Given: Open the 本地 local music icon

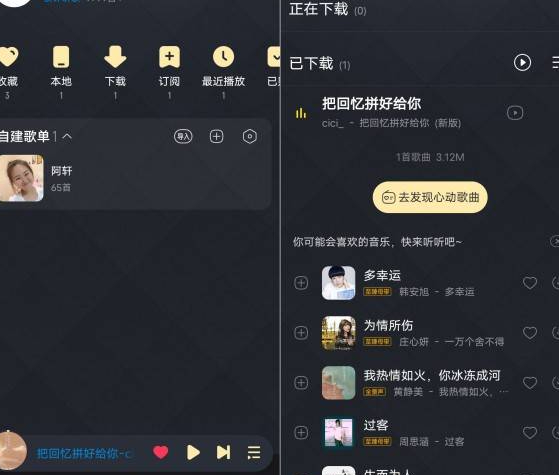Looking at the screenshot, I should (x=61, y=57).
